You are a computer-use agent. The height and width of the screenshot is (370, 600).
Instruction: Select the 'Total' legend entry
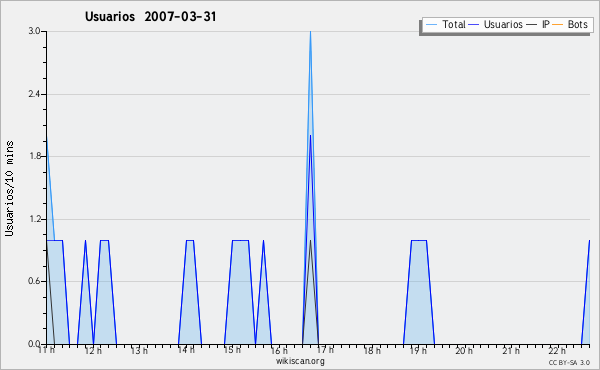pos(446,24)
